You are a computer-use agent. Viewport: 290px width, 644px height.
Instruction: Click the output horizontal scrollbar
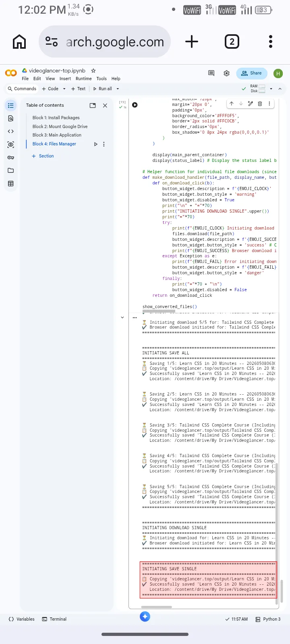pyautogui.click(x=157, y=607)
